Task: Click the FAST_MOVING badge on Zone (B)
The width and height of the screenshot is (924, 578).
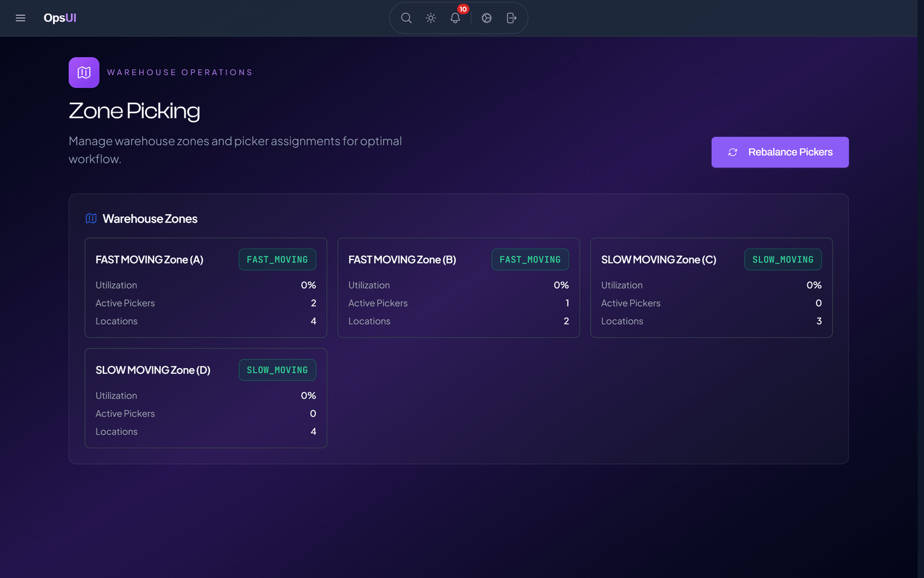Action: pos(530,260)
